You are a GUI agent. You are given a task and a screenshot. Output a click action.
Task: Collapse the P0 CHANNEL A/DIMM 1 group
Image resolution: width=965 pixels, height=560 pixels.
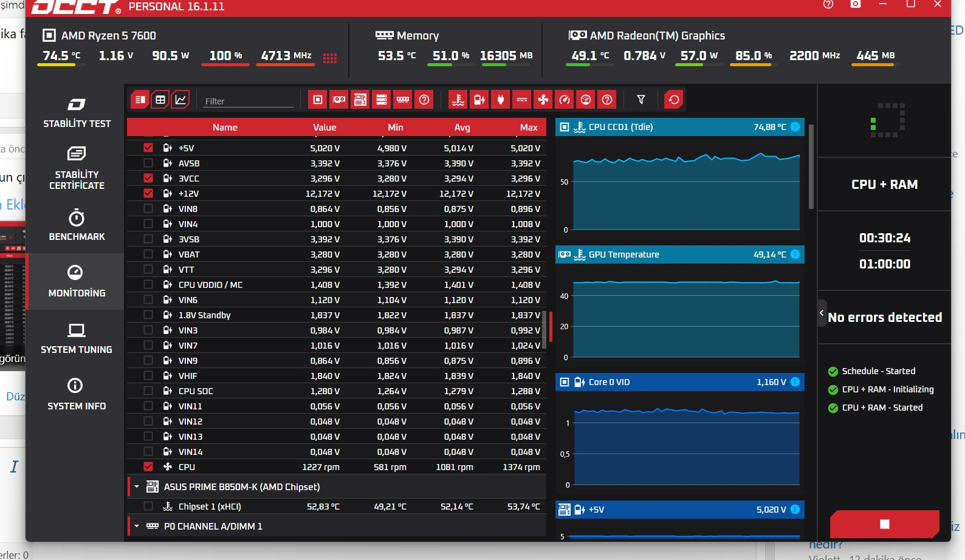[x=137, y=526]
